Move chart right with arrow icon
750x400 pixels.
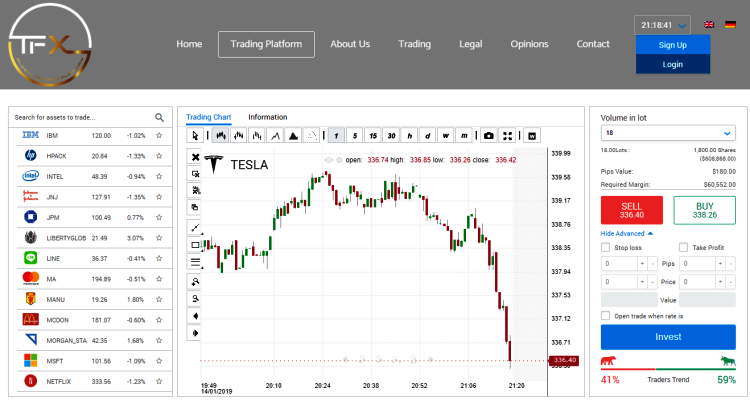195,333
